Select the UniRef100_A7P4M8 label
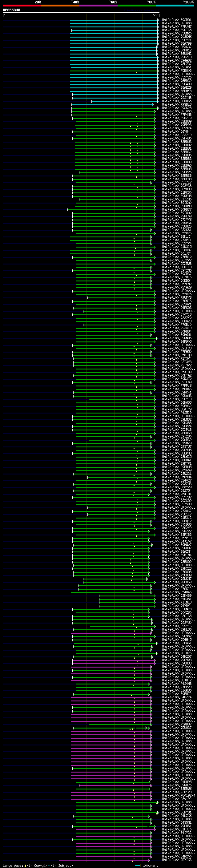 click(x=177, y=115)
